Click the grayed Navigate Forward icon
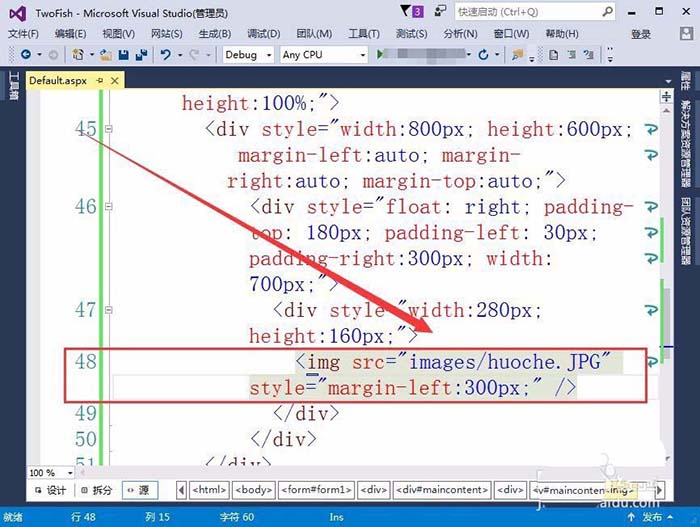Screen dimensions: 700x527 coord(53,55)
